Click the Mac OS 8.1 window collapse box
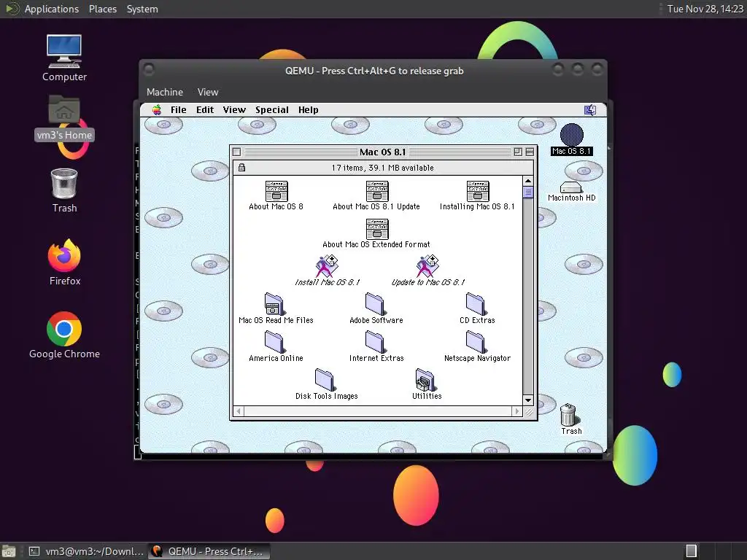The image size is (747, 560). (x=530, y=152)
